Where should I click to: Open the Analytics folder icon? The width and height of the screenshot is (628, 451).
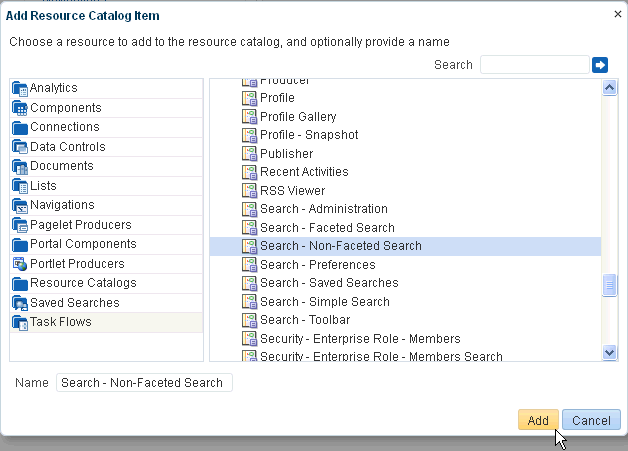coord(20,89)
